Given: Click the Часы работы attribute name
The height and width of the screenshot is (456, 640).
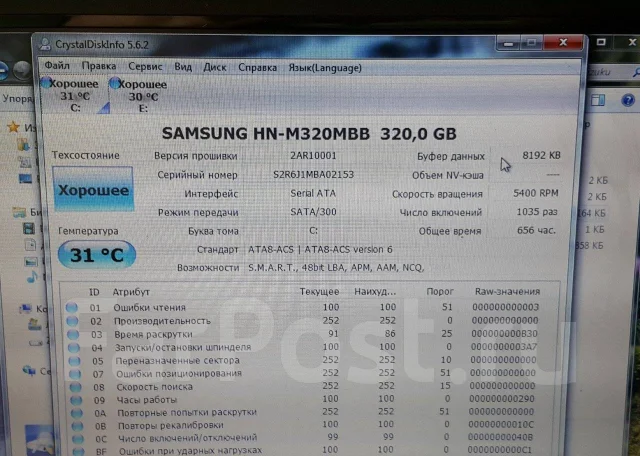Looking at the screenshot, I should pyautogui.click(x=147, y=400).
